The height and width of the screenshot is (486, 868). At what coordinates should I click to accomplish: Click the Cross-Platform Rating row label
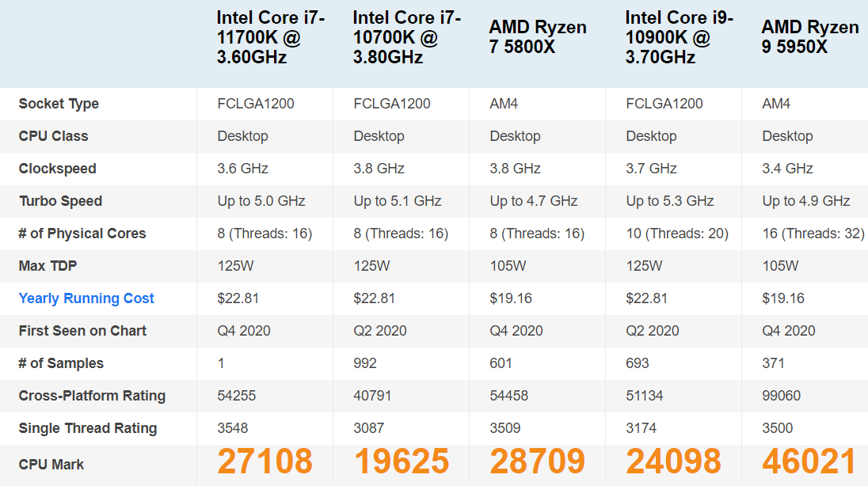(x=92, y=396)
